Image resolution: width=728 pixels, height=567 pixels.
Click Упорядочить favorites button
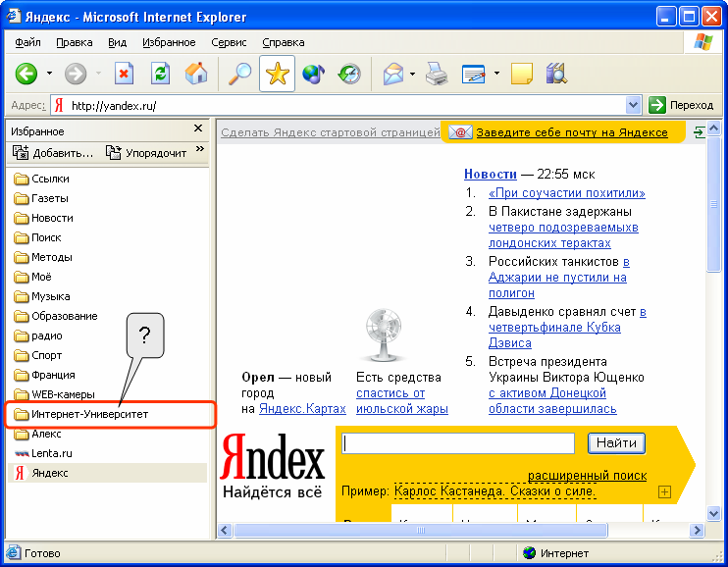(146, 153)
